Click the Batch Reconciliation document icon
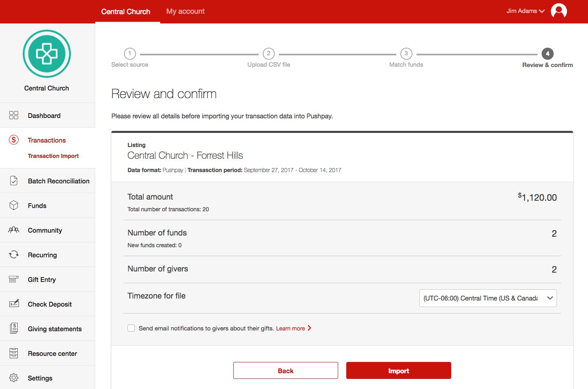 click(14, 181)
